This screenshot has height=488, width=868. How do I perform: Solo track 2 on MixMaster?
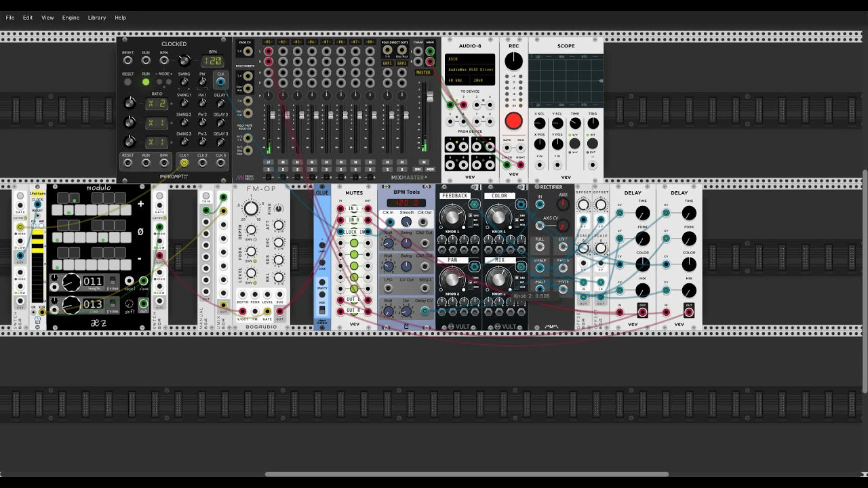(283, 169)
